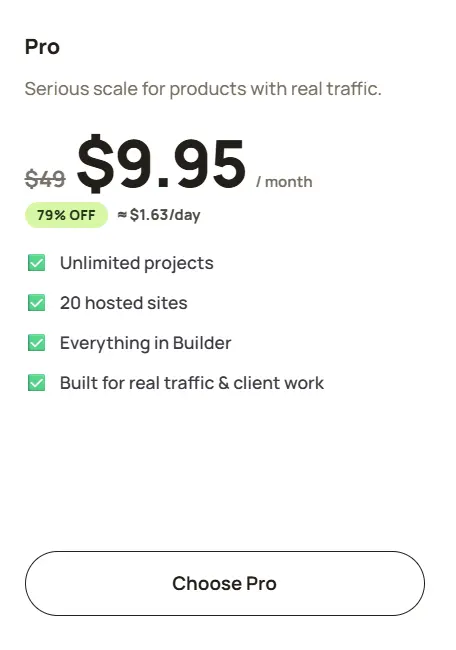456x650 pixels.
Task: Select 'Built for real traffic & client work' text
Action: coord(192,383)
